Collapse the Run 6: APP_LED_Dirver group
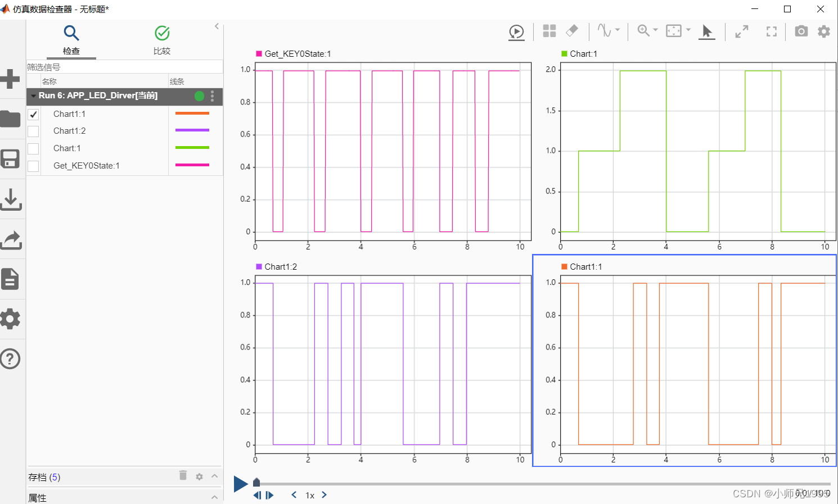The image size is (838, 504). (33, 96)
